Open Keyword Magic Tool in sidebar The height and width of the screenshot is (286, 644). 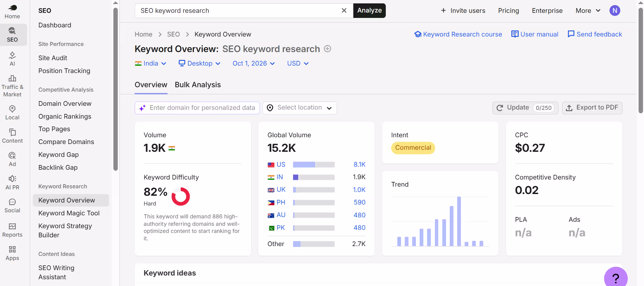(69, 213)
